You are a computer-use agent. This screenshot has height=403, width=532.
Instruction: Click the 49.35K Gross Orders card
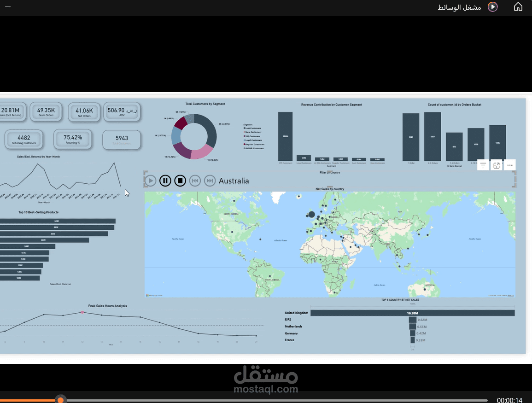click(46, 111)
